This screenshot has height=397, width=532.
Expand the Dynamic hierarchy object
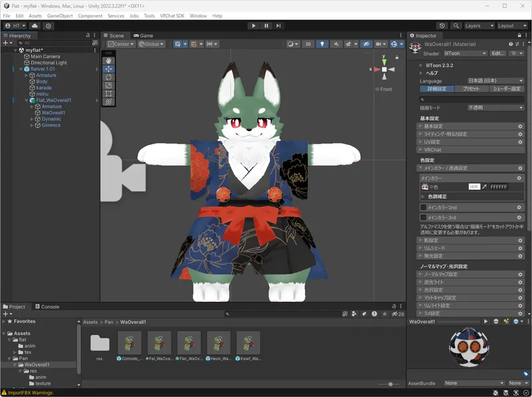[x=32, y=119]
